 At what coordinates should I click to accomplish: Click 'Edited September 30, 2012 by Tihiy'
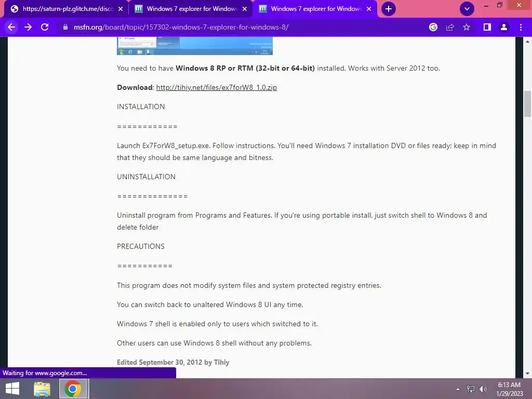173,362
